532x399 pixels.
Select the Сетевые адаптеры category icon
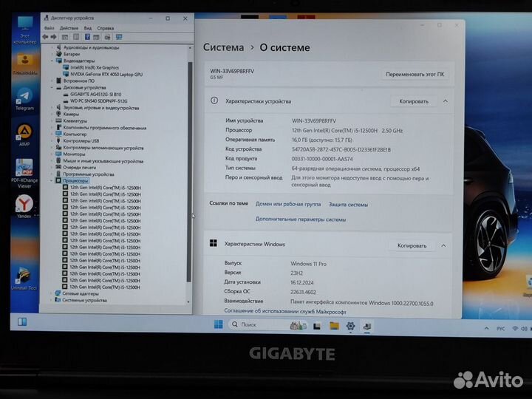(58, 293)
